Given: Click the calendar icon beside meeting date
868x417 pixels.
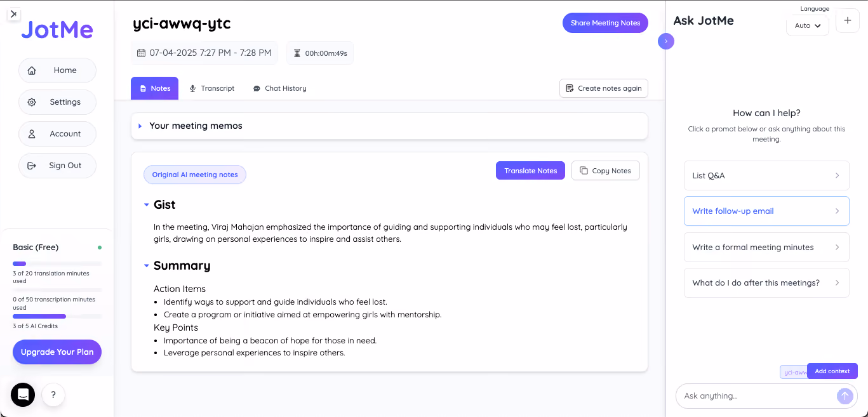Looking at the screenshot, I should (142, 53).
